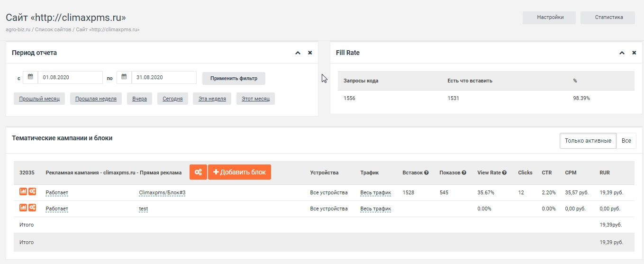The image size is (644, 264).
Task: Click start date field 01.08.2020
Action: click(x=70, y=77)
